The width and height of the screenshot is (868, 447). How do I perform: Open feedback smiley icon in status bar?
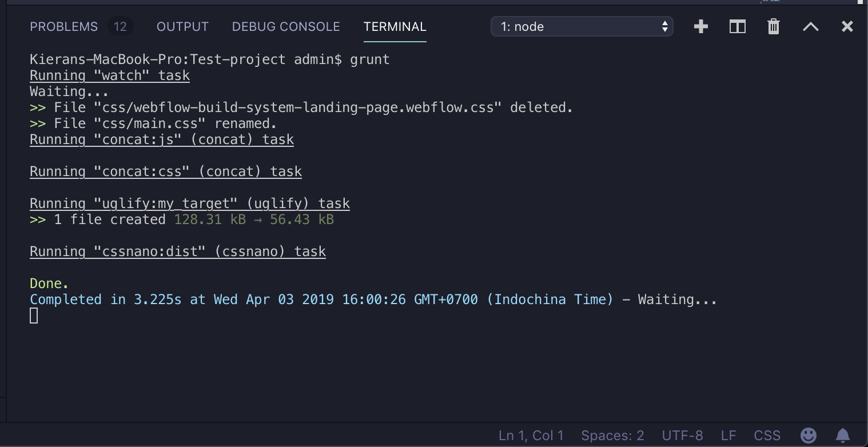pos(809,436)
